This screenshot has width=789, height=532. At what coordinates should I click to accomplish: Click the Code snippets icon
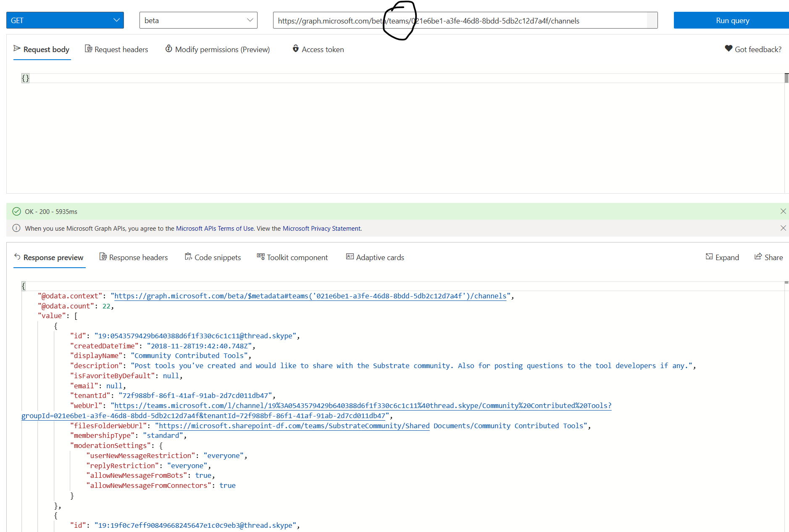coord(188,257)
